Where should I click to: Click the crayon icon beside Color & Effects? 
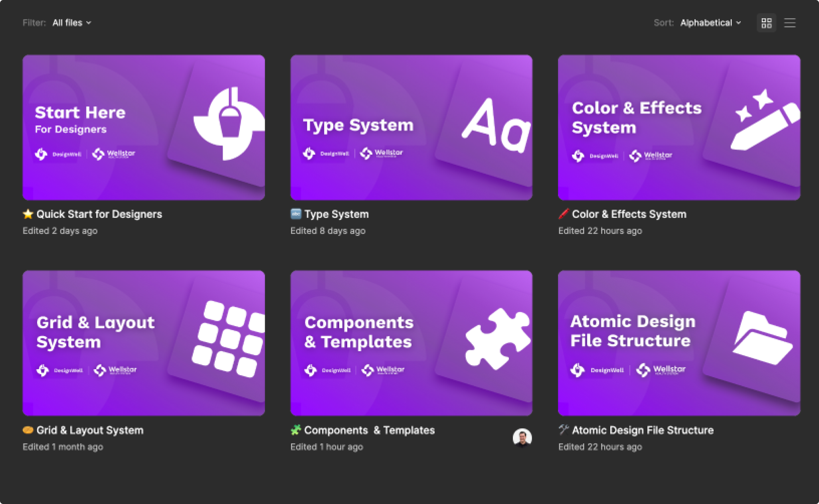click(563, 214)
